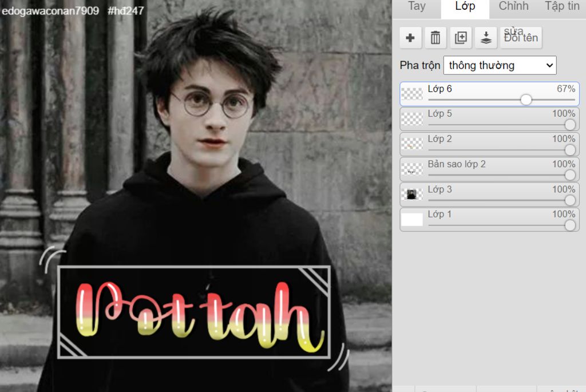The height and width of the screenshot is (392, 586).
Task: Click the Lớp 6 opacity slider handle
Action: click(526, 100)
